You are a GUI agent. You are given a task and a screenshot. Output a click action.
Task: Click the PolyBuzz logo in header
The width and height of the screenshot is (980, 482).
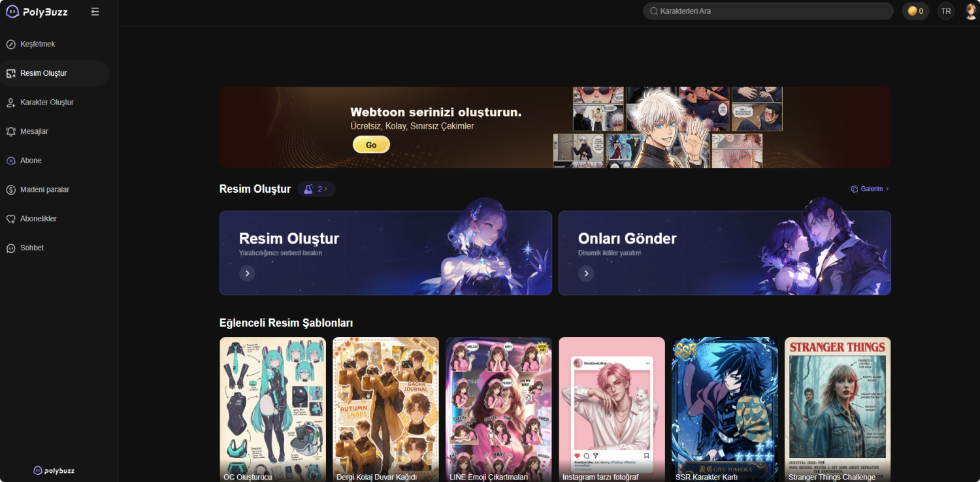[37, 12]
